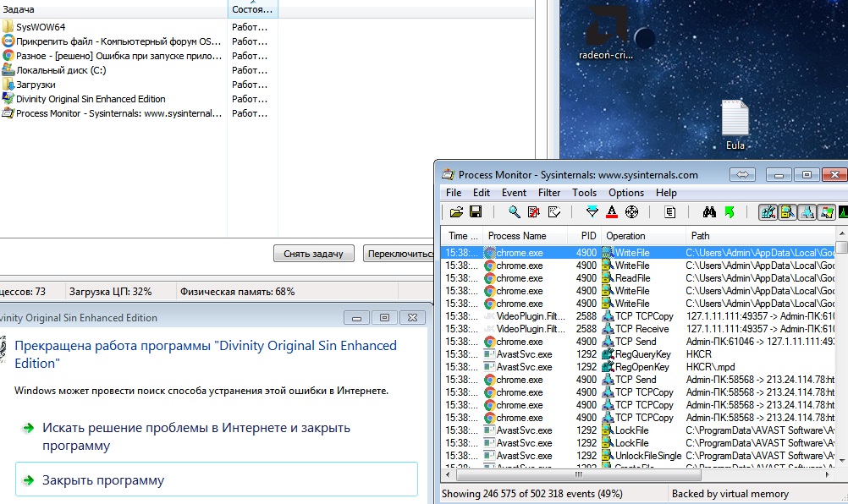This screenshot has width=848, height=504.
Task: Clear the event display using eraser icon
Action: [x=553, y=211]
